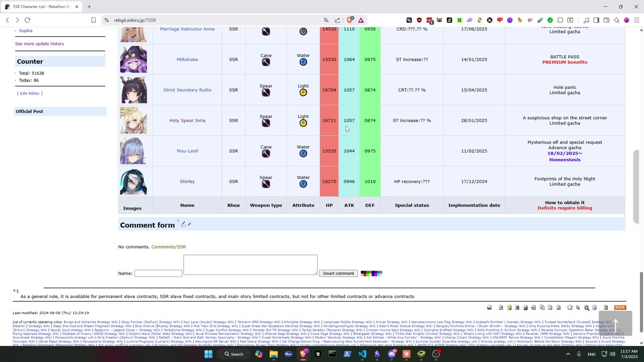Click the browser reload button
The width and height of the screenshot is (644, 362).
click(x=27, y=20)
